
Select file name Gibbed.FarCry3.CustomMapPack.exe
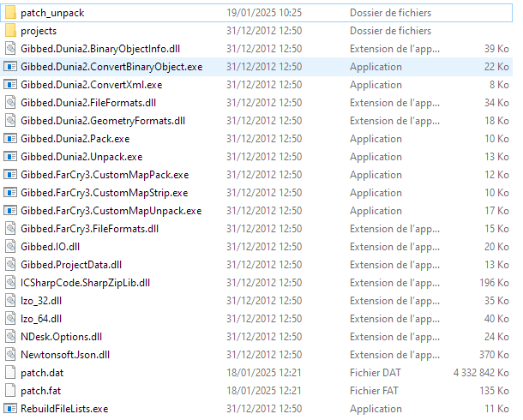click(x=105, y=175)
